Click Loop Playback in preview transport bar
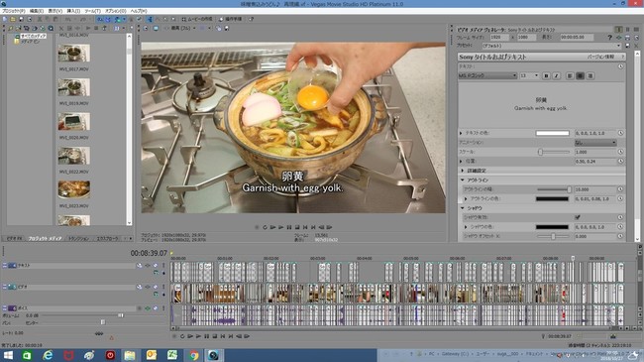The image size is (644, 362). tap(265, 227)
